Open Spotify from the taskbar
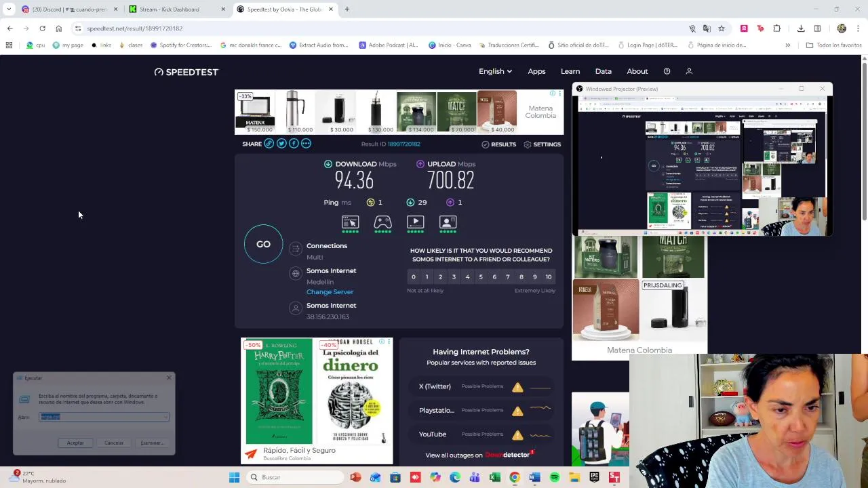 coord(555,477)
